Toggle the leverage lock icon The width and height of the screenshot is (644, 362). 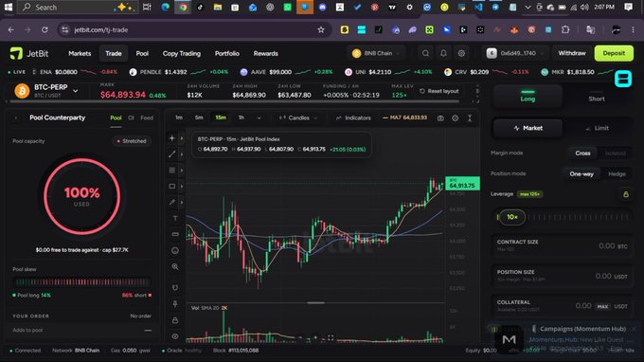point(626,194)
